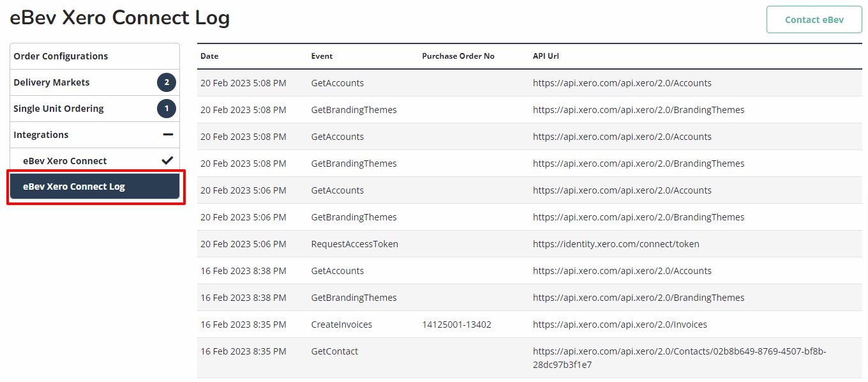
Task: Open eBev Xero Connect sidebar item
Action: [94, 161]
